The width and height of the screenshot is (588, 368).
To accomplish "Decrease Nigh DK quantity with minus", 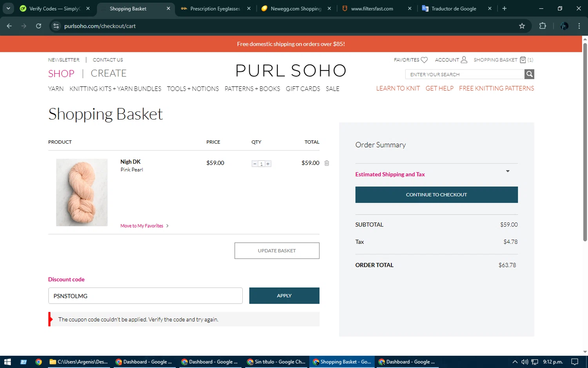I will (255, 164).
